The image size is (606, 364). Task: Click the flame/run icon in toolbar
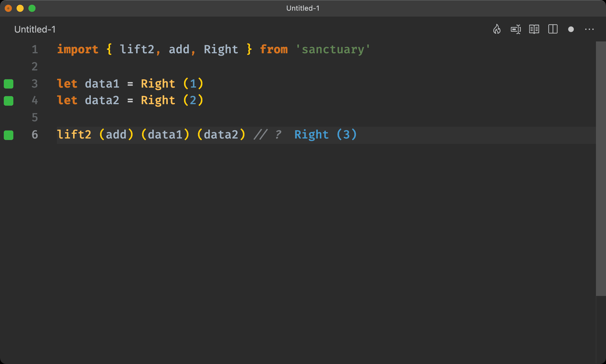tap(497, 29)
